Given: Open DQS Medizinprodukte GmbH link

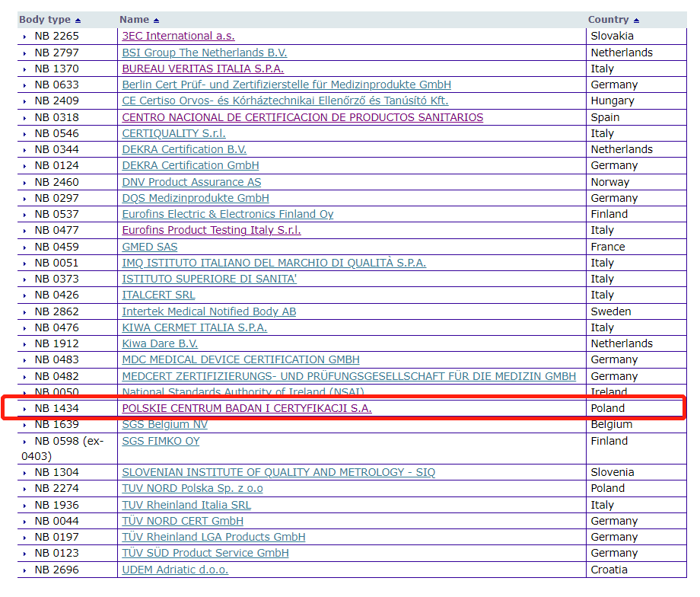Looking at the screenshot, I should [x=196, y=198].
